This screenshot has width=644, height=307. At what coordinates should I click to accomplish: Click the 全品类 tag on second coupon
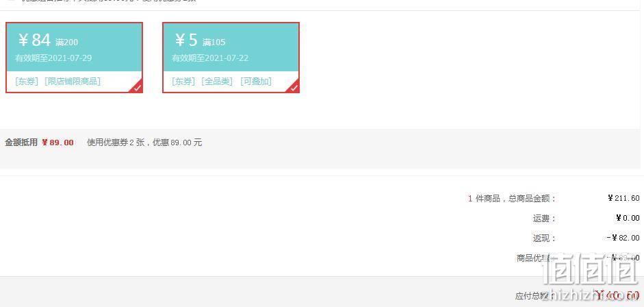coord(217,82)
